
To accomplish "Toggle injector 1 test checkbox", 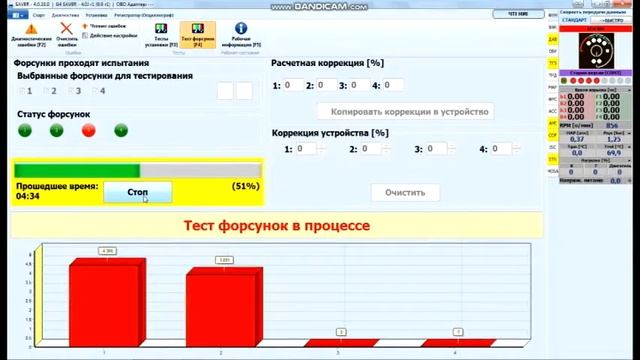I will [22, 91].
